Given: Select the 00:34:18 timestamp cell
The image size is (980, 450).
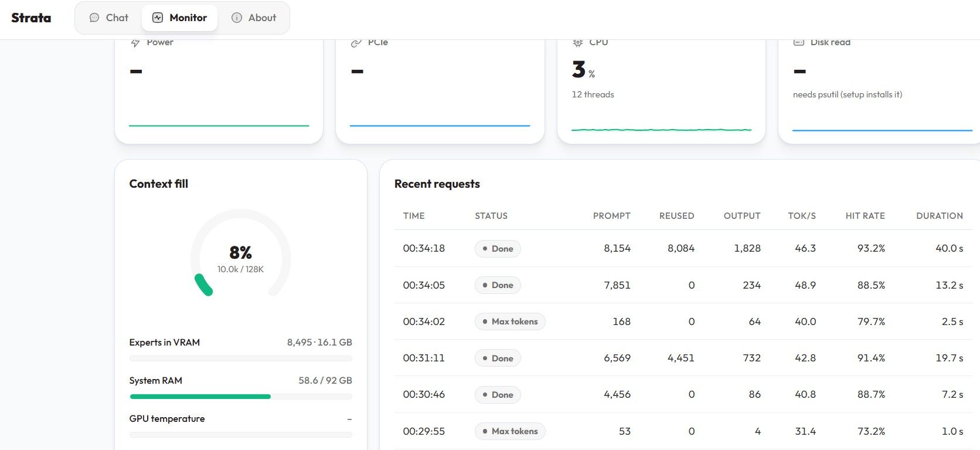Looking at the screenshot, I should [x=424, y=248].
